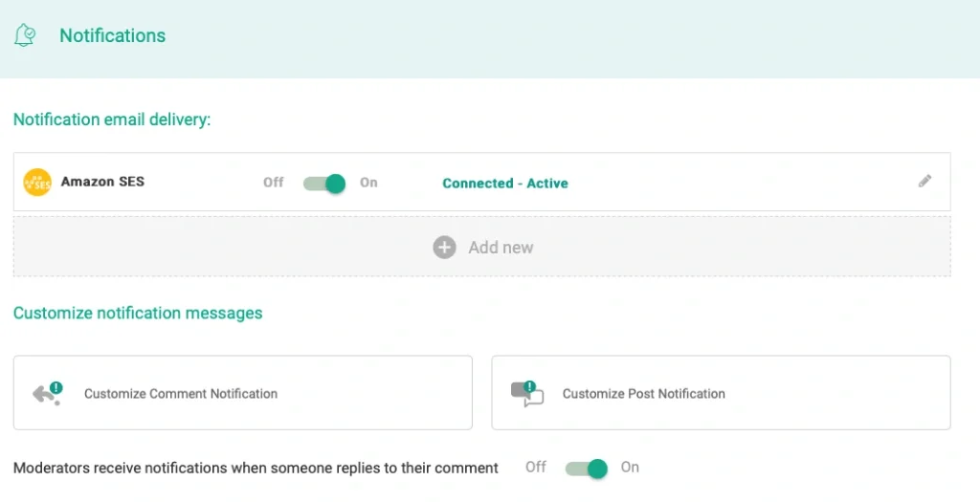980x502 pixels.
Task: Click the Notifications bell icon
Action: coord(25,35)
